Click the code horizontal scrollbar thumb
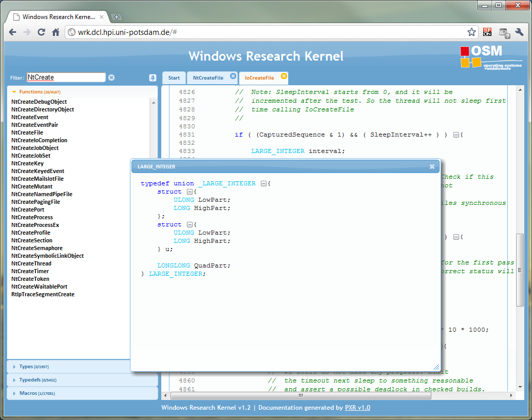This screenshot has width=532, height=420. [x=300, y=395]
